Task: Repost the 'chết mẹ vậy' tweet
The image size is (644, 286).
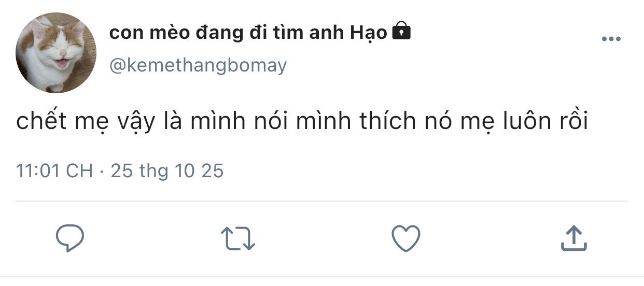Action: tap(238, 239)
